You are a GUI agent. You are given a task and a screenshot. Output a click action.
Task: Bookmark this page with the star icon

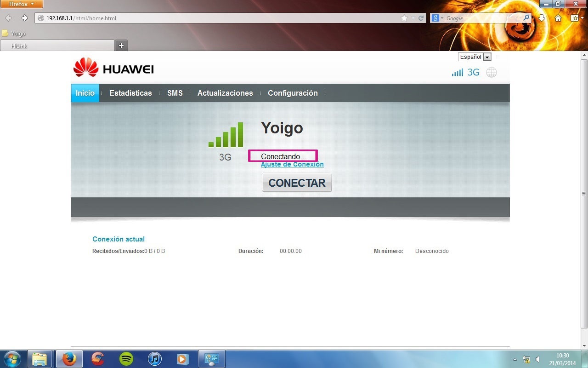tap(404, 18)
